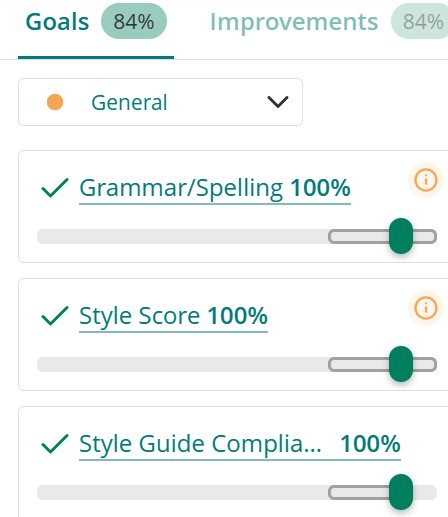Viewport: 448px width, 517px height.
Task: Click the Style Score green checkmark
Action: [55, 316]
